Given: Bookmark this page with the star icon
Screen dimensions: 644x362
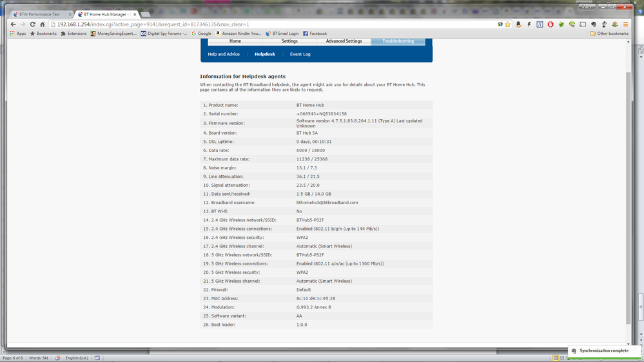Looking at the screenshot, I should point(508,24).
